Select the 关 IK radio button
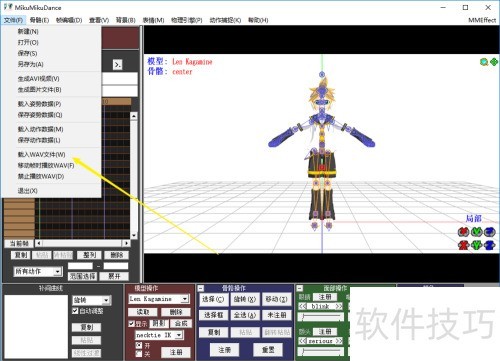 coord(139,353)
